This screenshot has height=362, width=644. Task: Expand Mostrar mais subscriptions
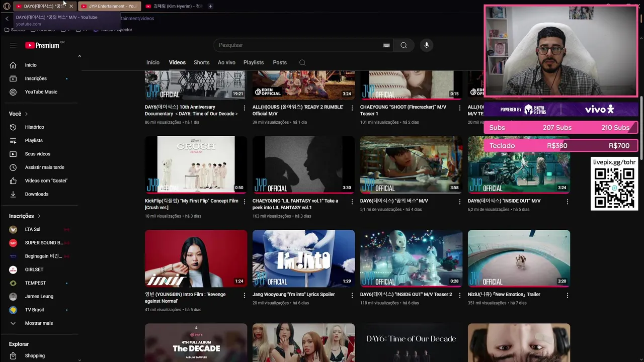[39, 323]
